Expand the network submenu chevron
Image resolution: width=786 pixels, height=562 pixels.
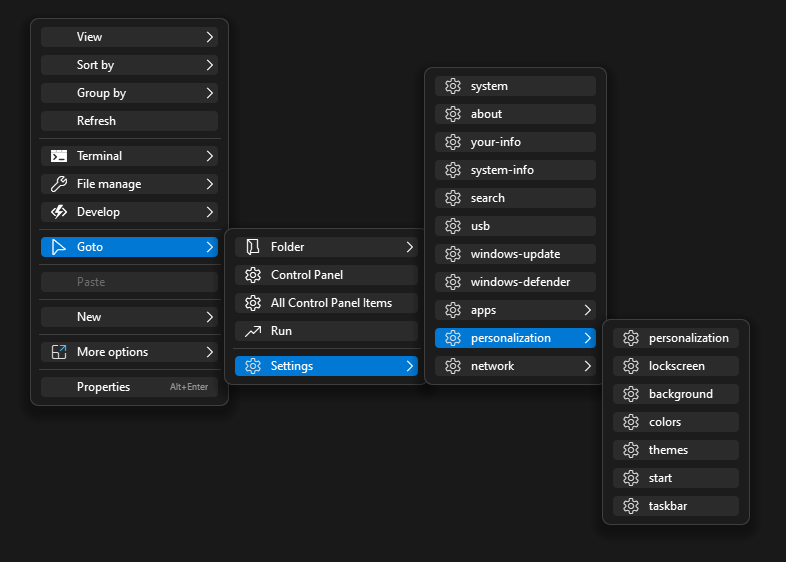(x=587, y=366)
